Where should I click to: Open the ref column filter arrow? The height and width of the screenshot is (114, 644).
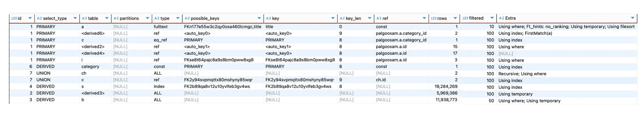point(424,18)
